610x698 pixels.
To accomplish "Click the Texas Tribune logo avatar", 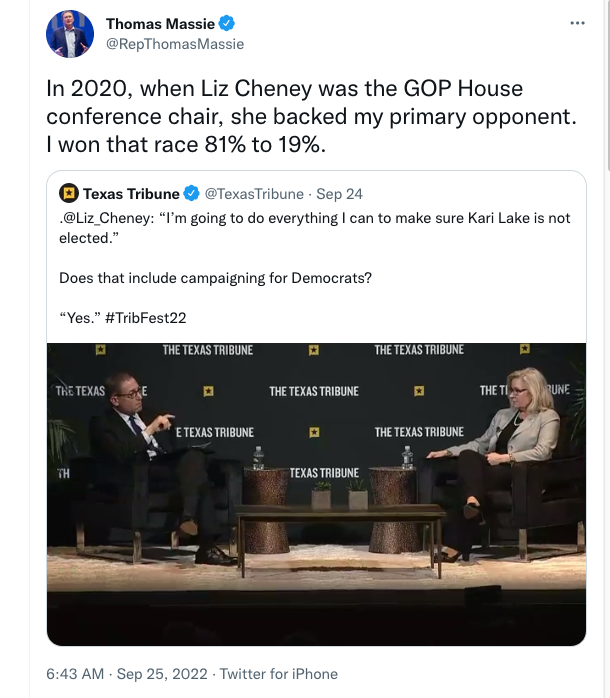I will 69,194.
